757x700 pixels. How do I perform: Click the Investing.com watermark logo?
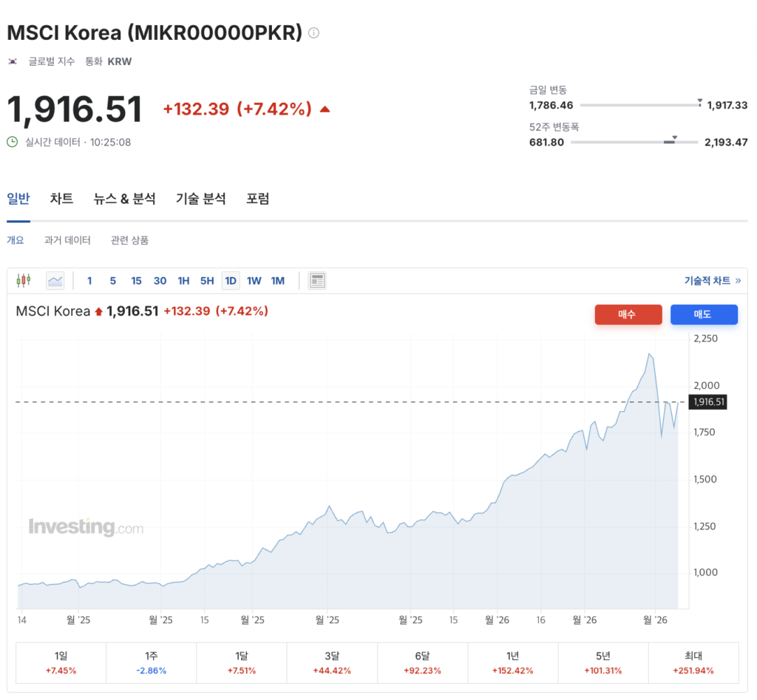click(86, 527)
